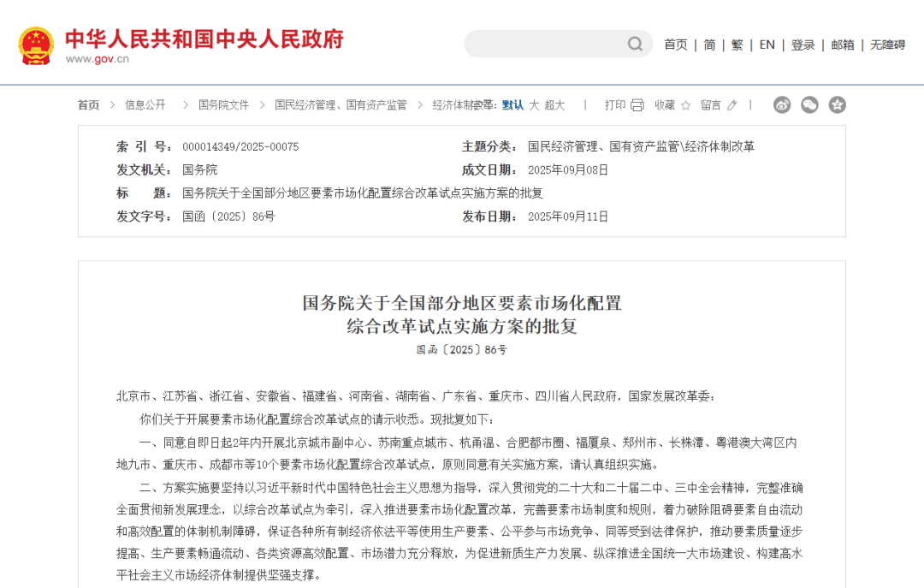Screen dimensions: 924x588
Task: Click the search magnifier icon
Action: pos(635,45)
